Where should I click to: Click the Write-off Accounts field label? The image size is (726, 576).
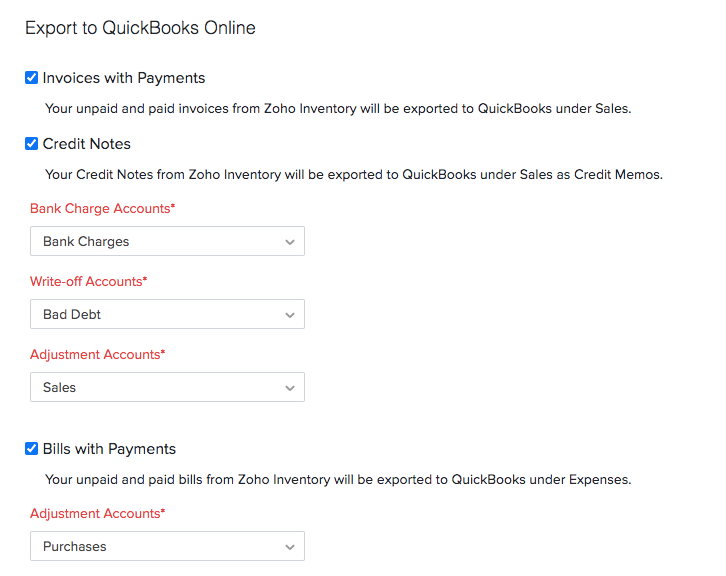[x=88, y=281]
